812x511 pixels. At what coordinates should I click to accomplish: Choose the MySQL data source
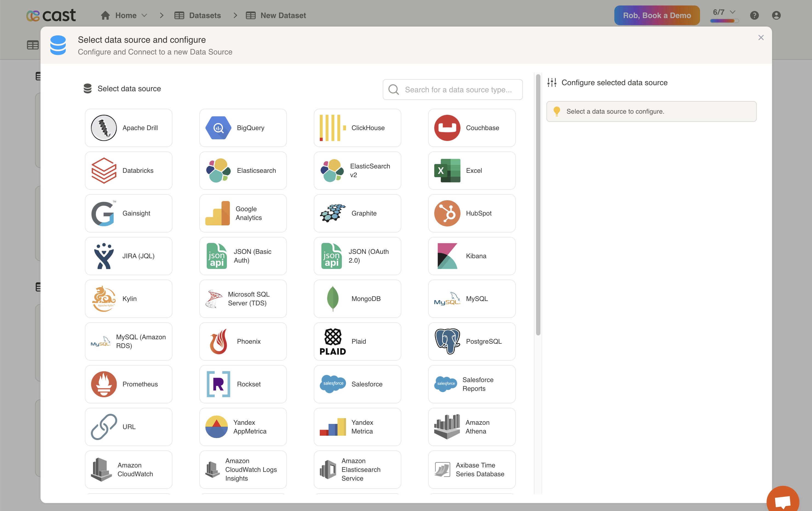tap(472, 299)
